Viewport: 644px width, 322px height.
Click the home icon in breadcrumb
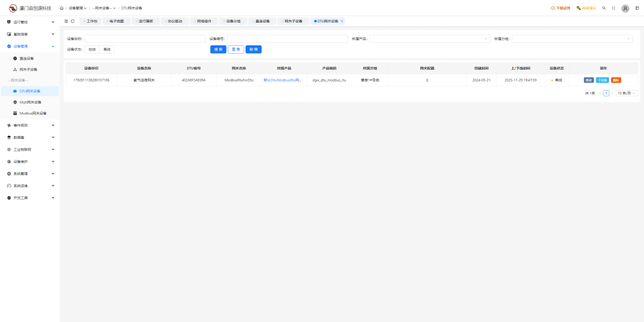point(61,8)
